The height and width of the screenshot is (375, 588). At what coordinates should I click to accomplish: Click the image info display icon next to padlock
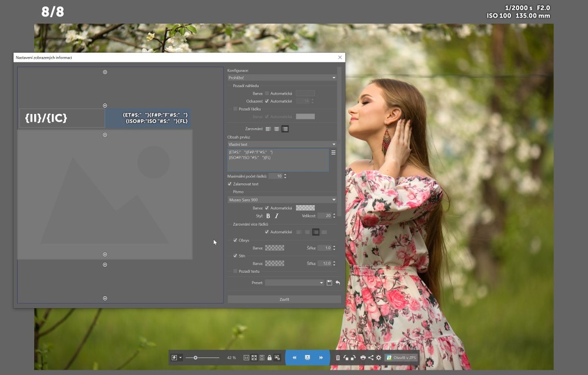click(277, 358)
